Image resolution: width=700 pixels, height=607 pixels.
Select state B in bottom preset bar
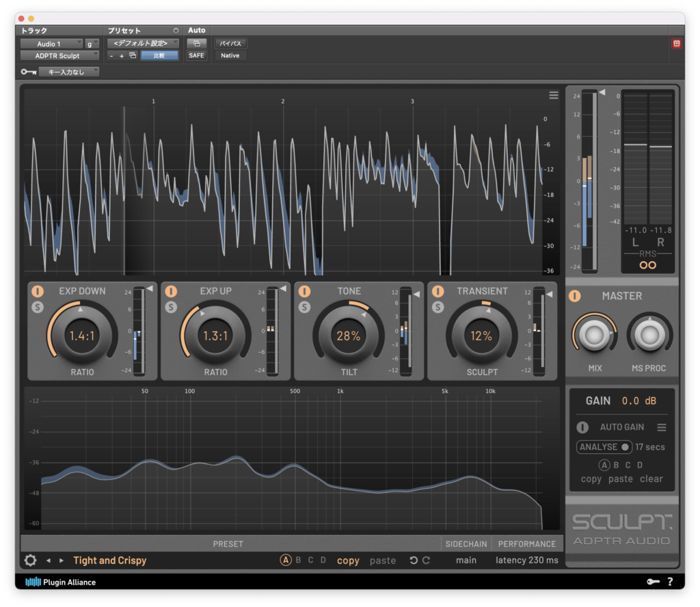pyautogui.click(x=298, y=560)
